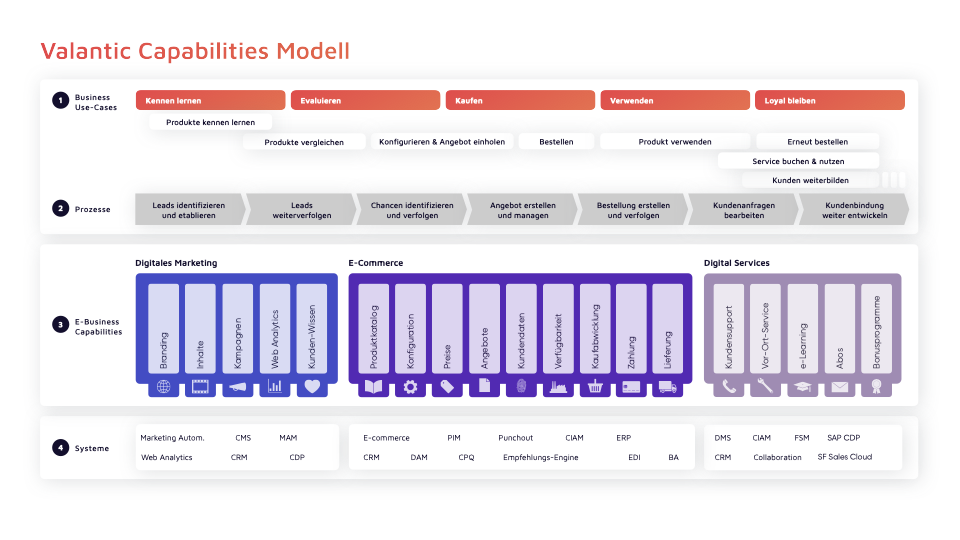The image size is (960, 540).
Task: Click the 'Empfehlungs-Engine' system label
Action: click(x=541, y=457)
